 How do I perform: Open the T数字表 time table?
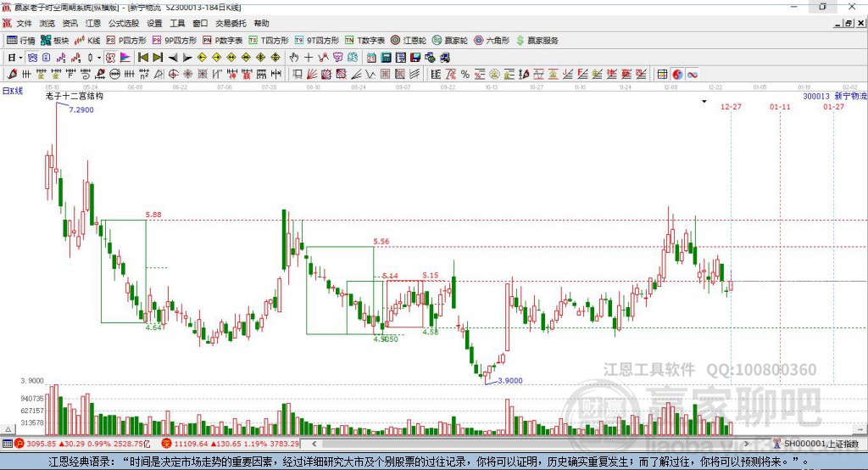pyautogui.click(x=364, y=41)
